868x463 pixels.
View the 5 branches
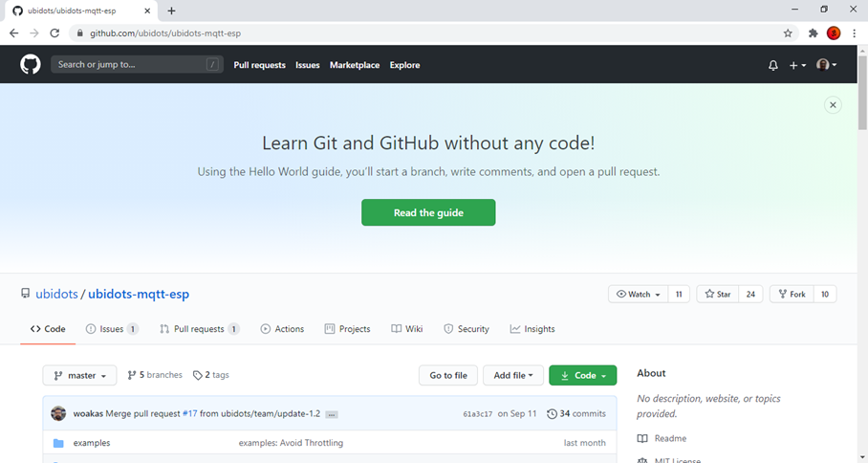(155, 375)
